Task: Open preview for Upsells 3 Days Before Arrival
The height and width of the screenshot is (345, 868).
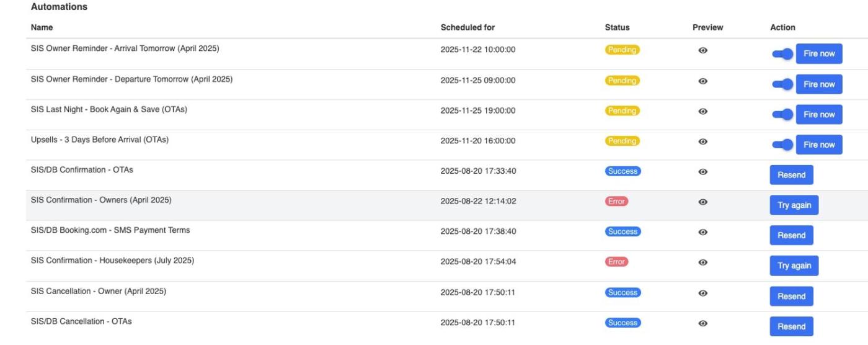Action: 702,141
